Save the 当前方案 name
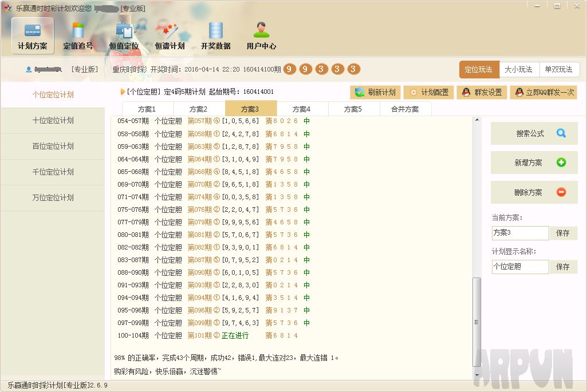This screenshot has width=587, height=392. 563,233
